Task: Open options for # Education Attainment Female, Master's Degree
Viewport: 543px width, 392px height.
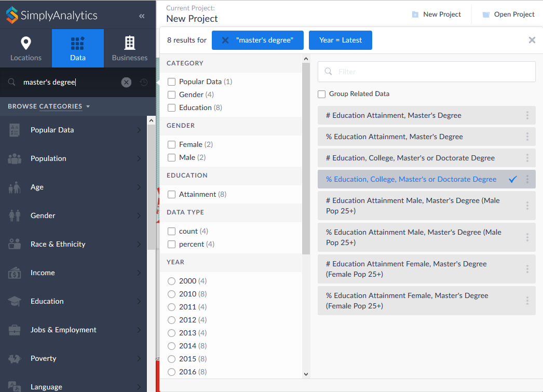Action: tap(527, 269)
